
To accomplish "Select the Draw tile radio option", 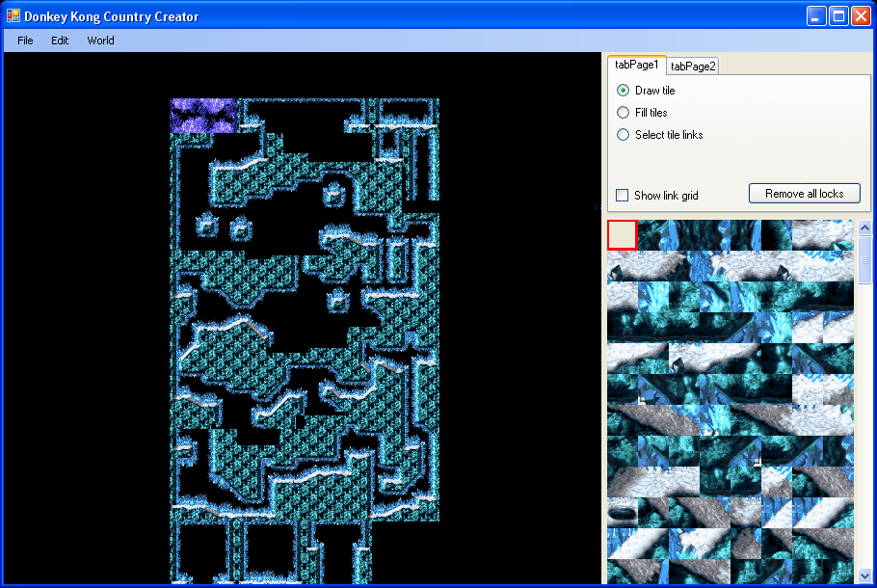I will (624, 91).
